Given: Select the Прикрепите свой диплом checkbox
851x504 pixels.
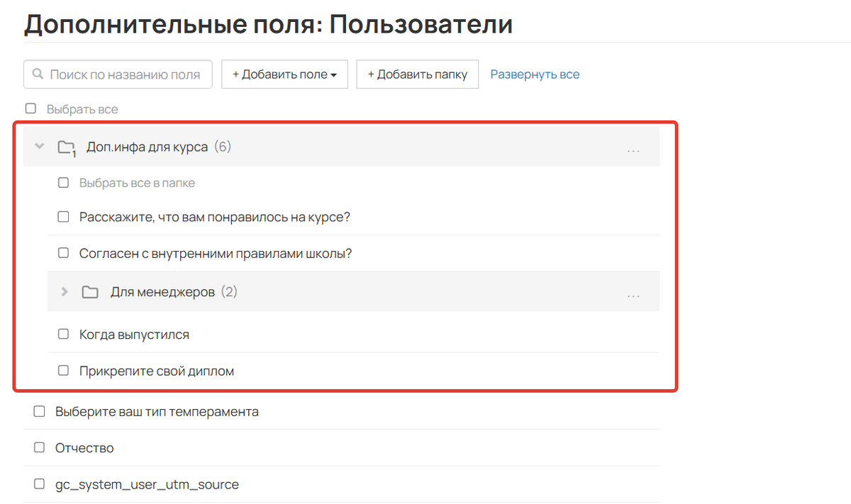Looking at the screenshot, I should 63,371.
